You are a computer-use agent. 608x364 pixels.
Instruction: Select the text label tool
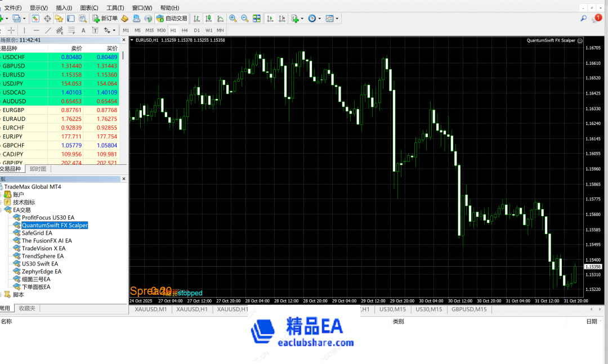point(83,30)
